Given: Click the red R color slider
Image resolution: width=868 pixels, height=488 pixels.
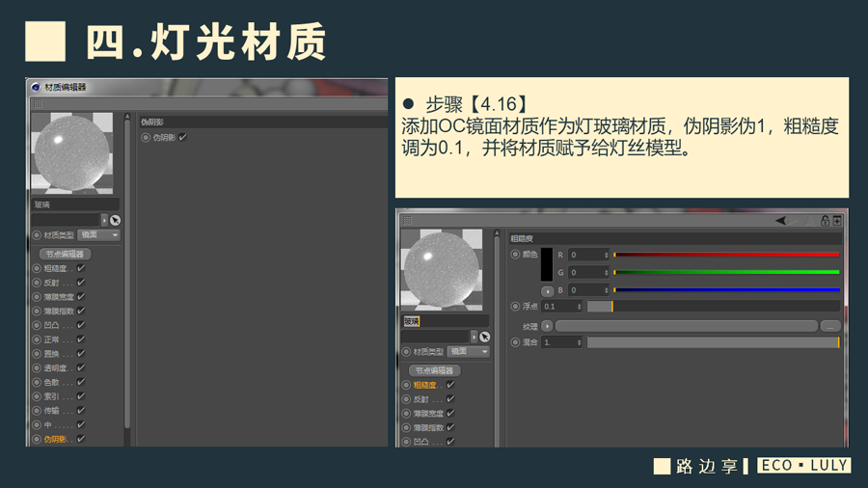Looking at the screenshot, I should click(x=727, y=255).
